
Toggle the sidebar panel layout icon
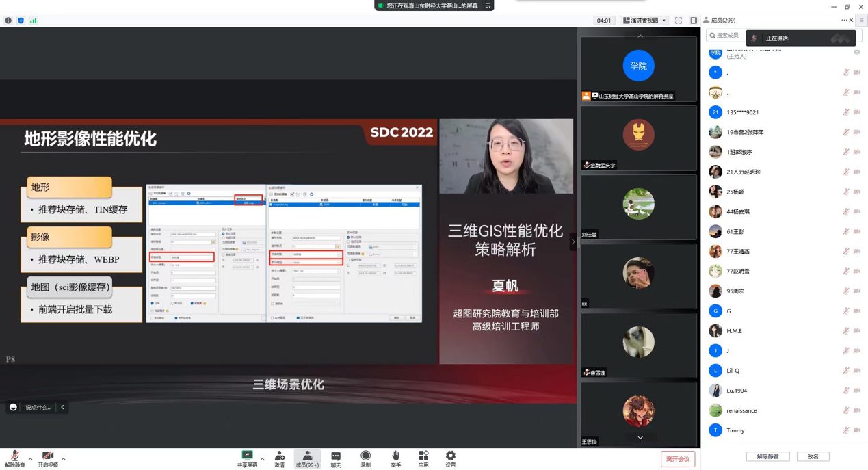click(694, 21)
